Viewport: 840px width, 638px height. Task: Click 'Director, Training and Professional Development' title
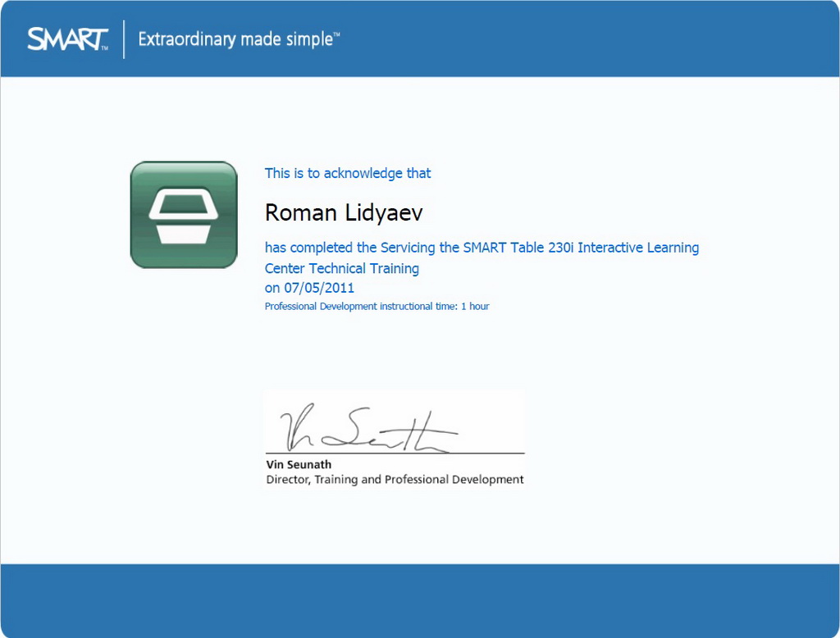point(395,480)
